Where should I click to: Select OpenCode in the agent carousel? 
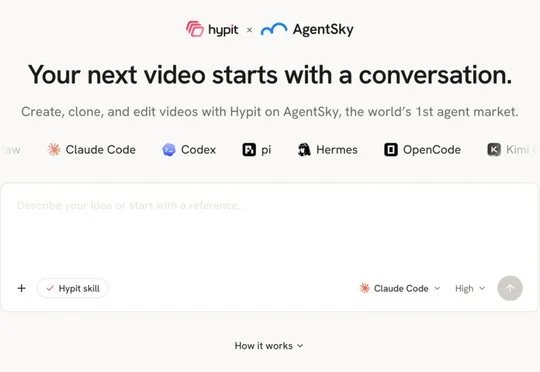coord(423,149)
